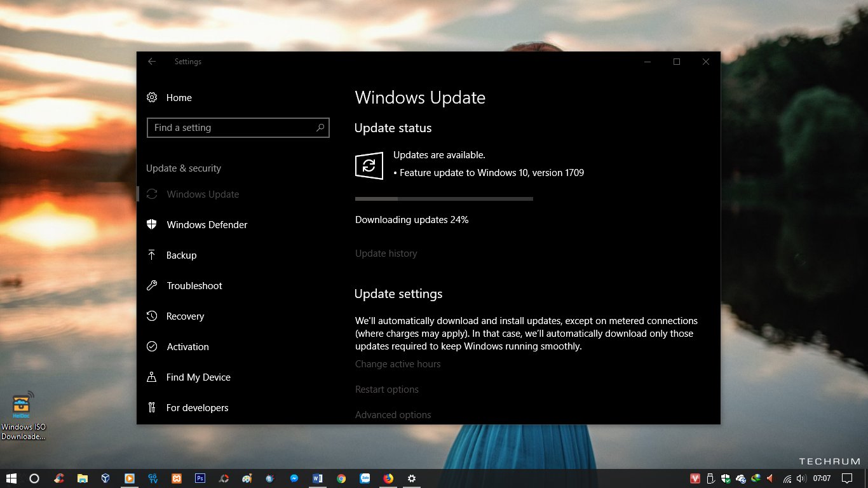
Task: Go back using the Settings back arrow
Action: tap(152, 62)
